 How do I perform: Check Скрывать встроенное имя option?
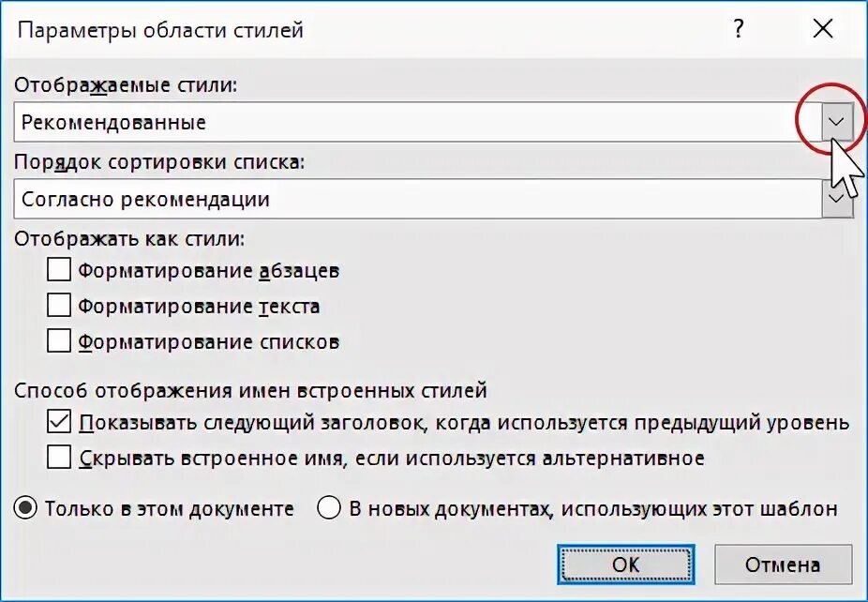click(x=59, y=458)
